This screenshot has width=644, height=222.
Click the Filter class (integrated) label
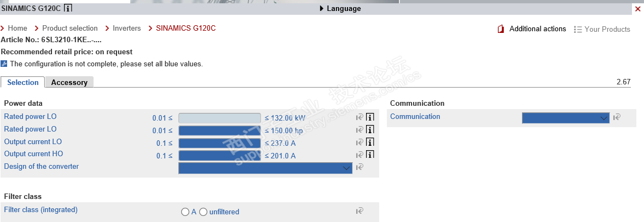(40, 209)
